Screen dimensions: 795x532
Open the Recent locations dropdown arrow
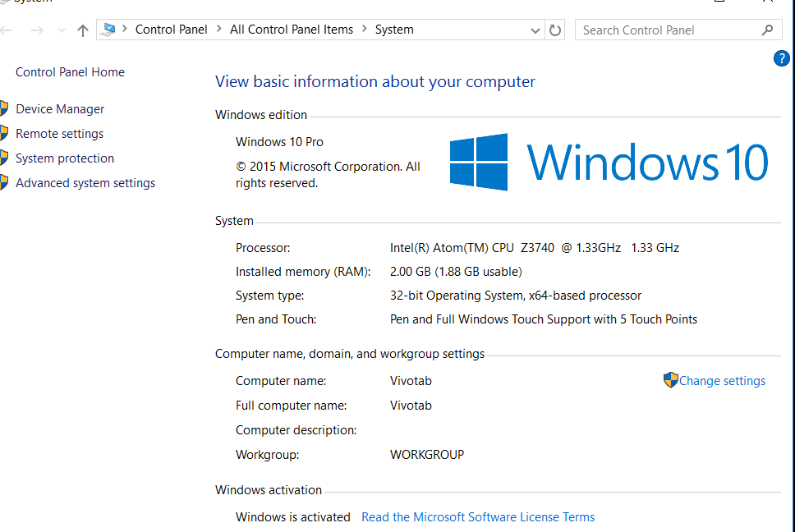[62, 31]
